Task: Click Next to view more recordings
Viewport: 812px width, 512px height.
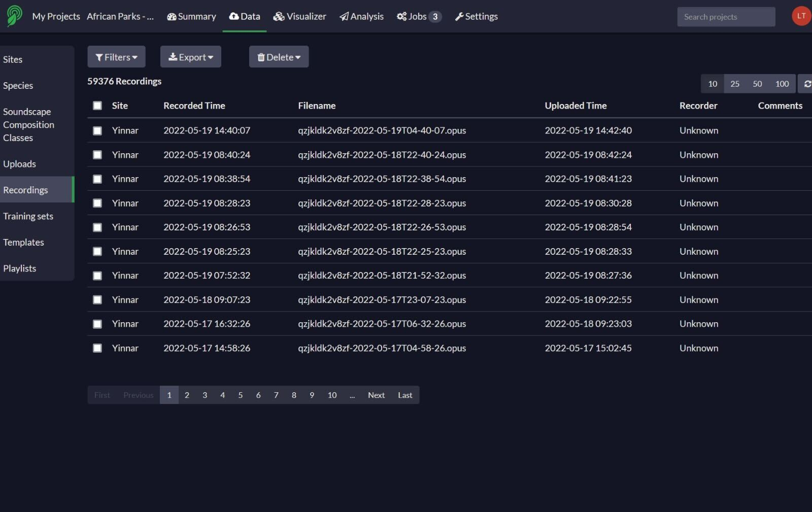Action: (376, 395)
